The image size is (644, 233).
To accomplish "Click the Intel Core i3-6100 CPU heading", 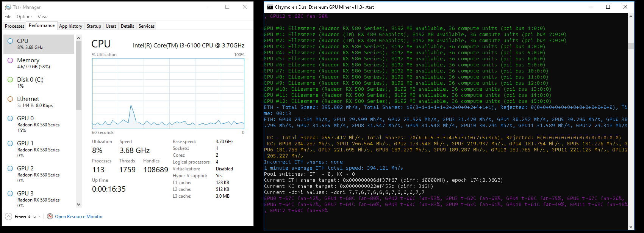I will pos(189,46).
